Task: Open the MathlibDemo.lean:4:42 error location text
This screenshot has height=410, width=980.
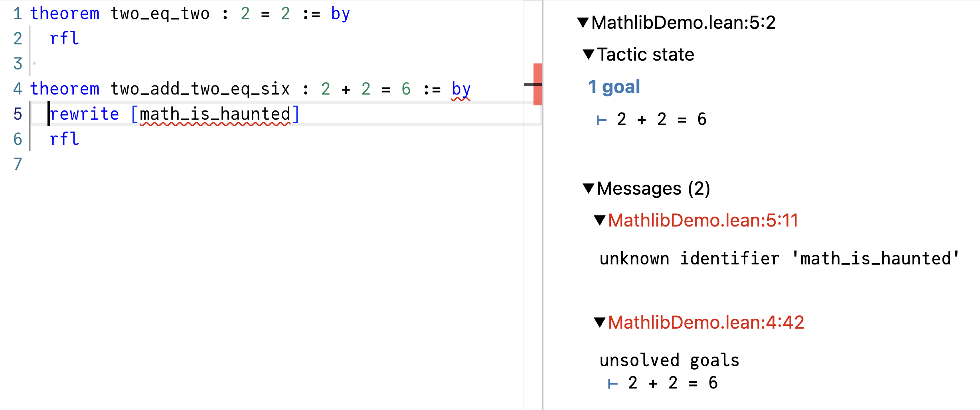Action: pos(706,322)
